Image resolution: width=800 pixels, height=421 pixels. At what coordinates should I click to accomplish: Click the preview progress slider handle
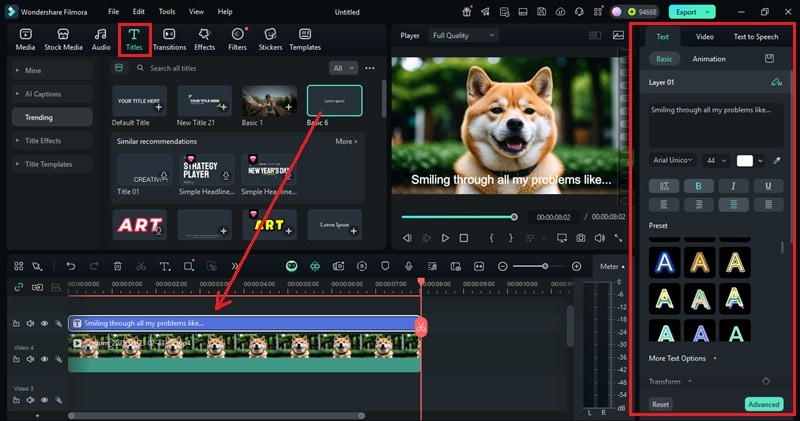514,217
